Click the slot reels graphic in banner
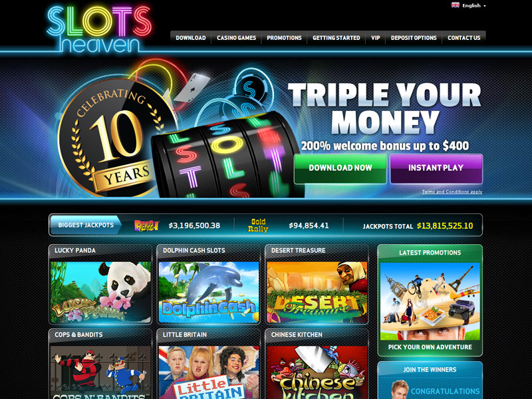This screenshot has height=399, width=532. [224, 157]
